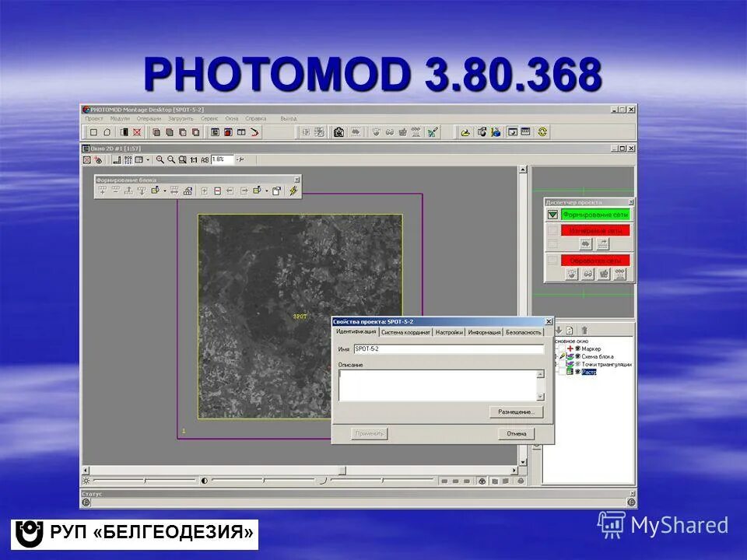Click into the Описание text area
Screen dimensions: 747x560
(x=438, y=385)
